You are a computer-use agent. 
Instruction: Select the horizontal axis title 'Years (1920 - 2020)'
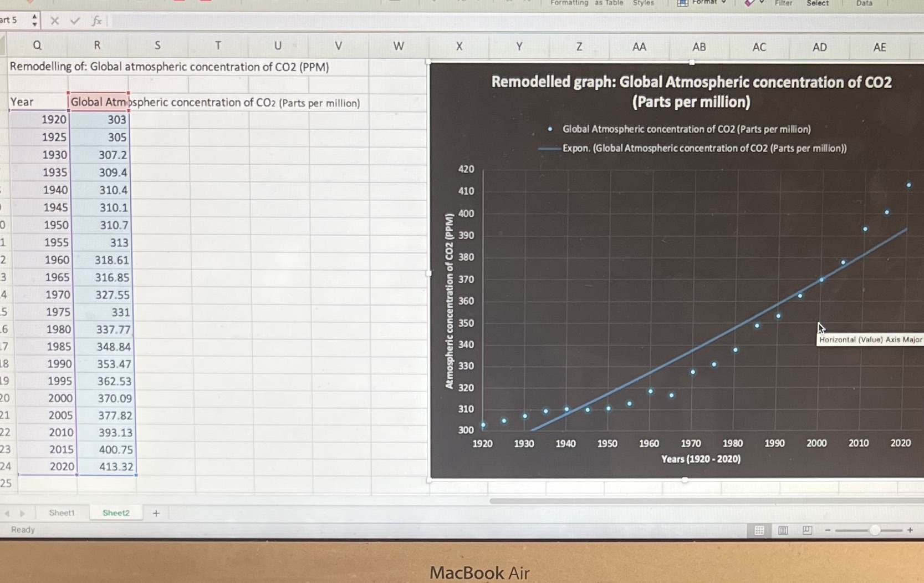[701, 459]
